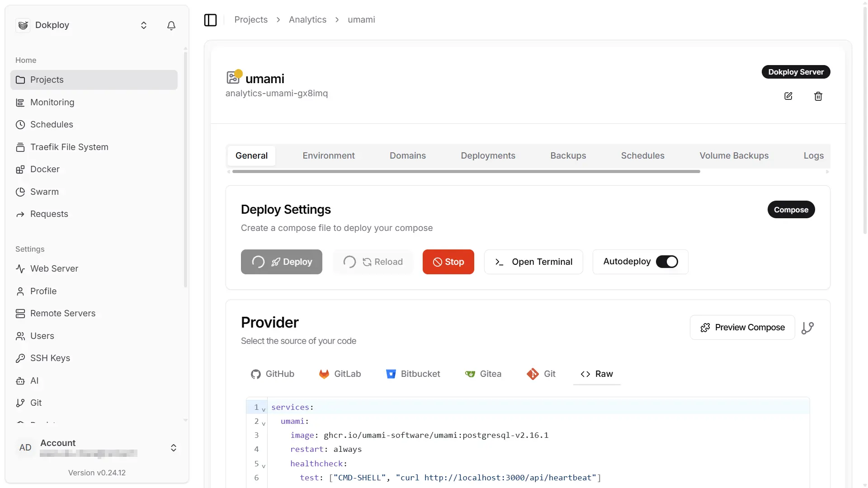Stop the umami compose

(x=448, y=262)
